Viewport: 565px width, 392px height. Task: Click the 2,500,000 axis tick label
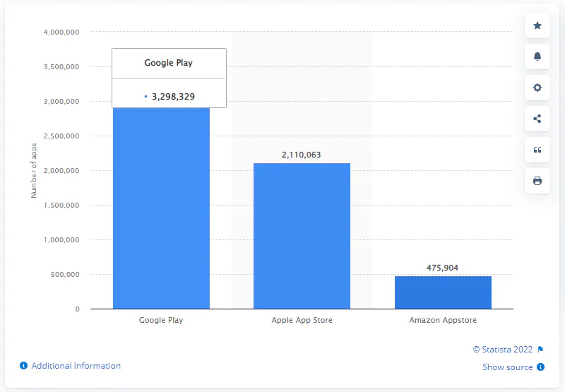[x=61, y=136]
